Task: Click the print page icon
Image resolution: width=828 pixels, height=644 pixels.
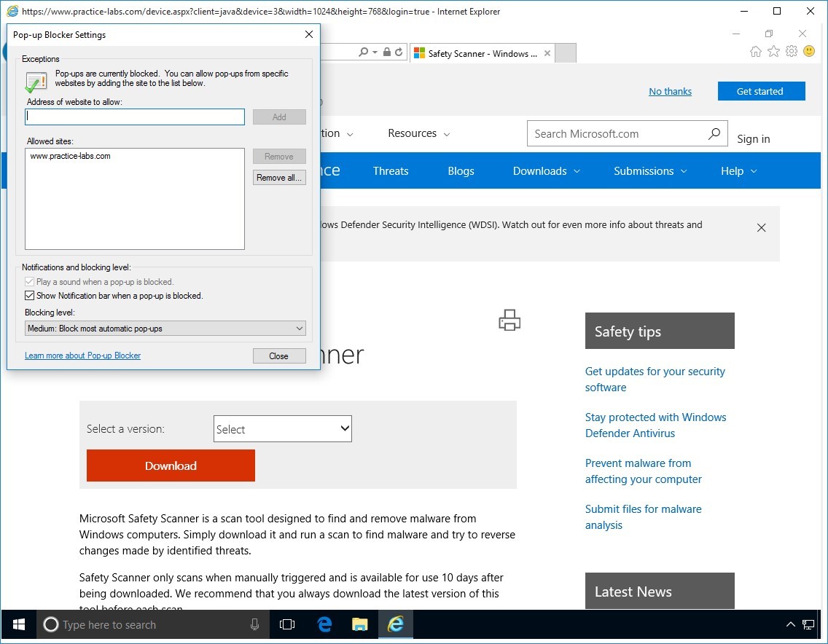Action: point(509,321)
